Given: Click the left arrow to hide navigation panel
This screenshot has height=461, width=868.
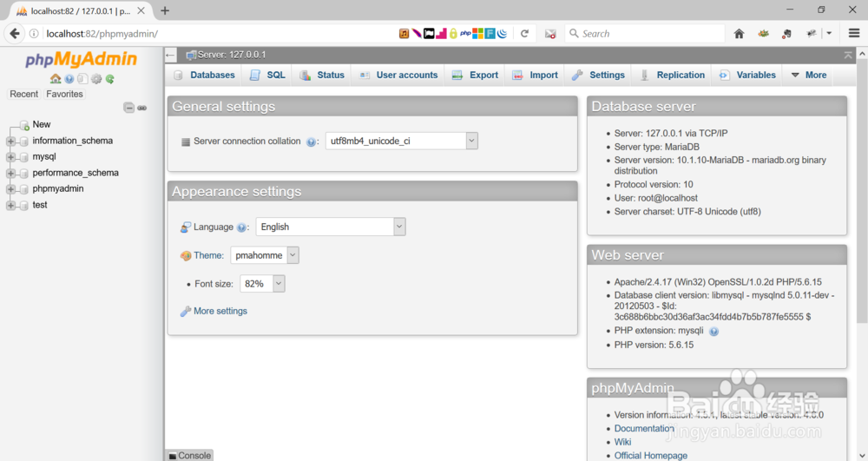Looking at the screenshot, I should click(170, 55).
